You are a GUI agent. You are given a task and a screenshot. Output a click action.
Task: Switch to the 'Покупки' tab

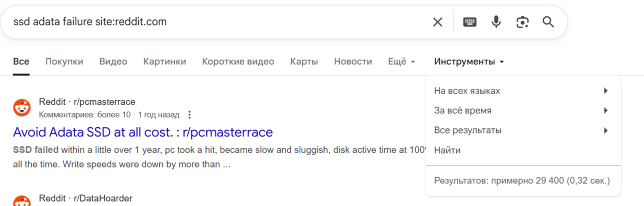point(64,61)
